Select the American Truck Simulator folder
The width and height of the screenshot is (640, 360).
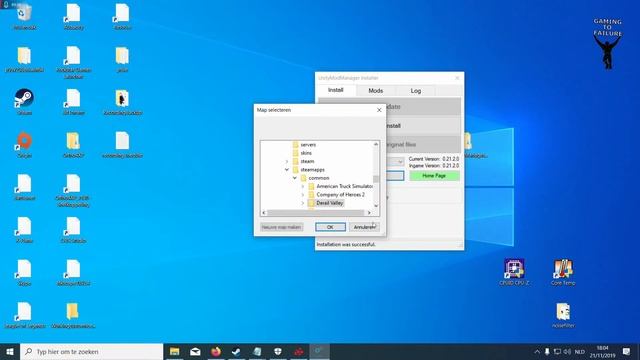344,186
